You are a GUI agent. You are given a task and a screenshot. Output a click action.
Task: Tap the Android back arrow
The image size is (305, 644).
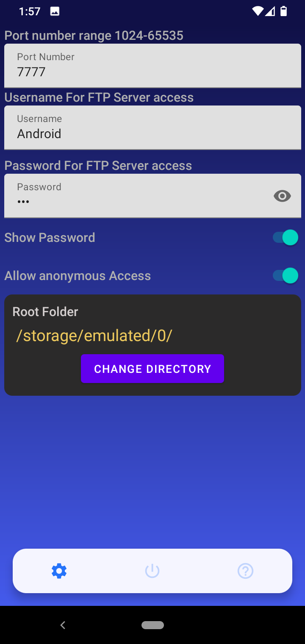(x=63, y=625)
